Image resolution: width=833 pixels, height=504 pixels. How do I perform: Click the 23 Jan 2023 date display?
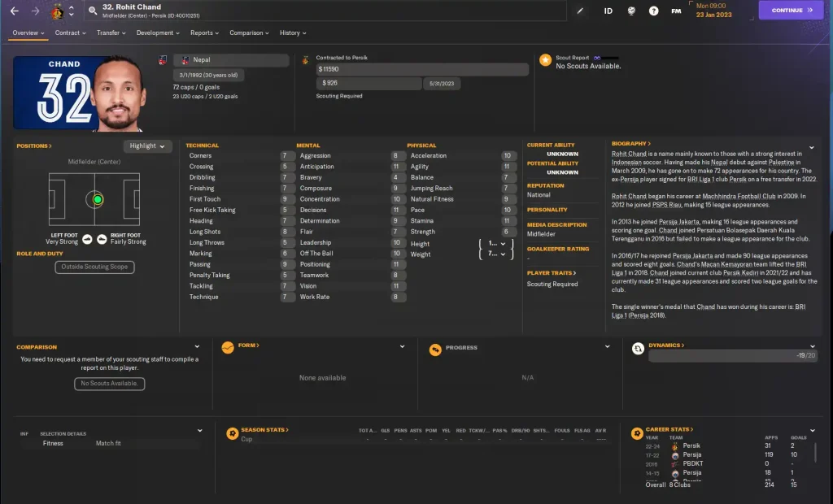pyautogui.click(x=713, y=15)
